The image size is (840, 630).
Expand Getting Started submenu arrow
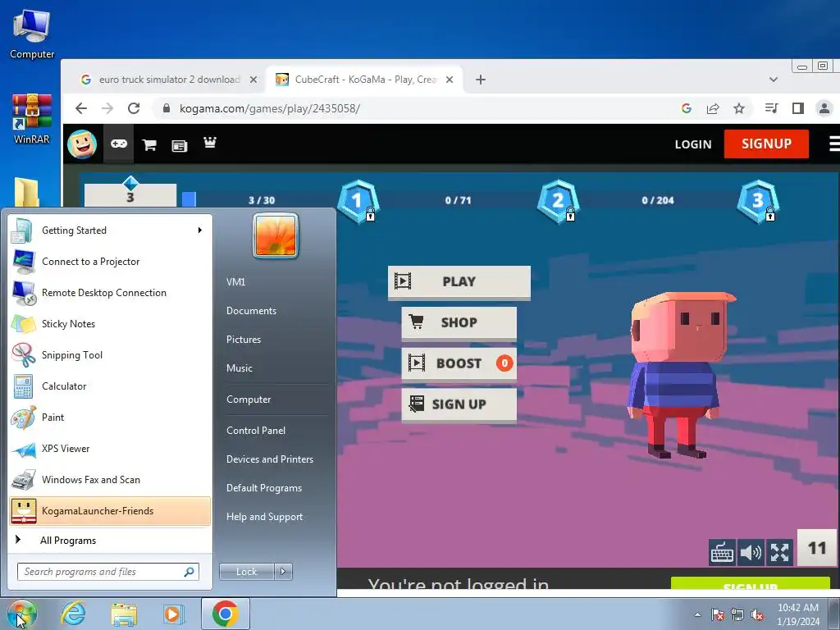tap(200, 231)
